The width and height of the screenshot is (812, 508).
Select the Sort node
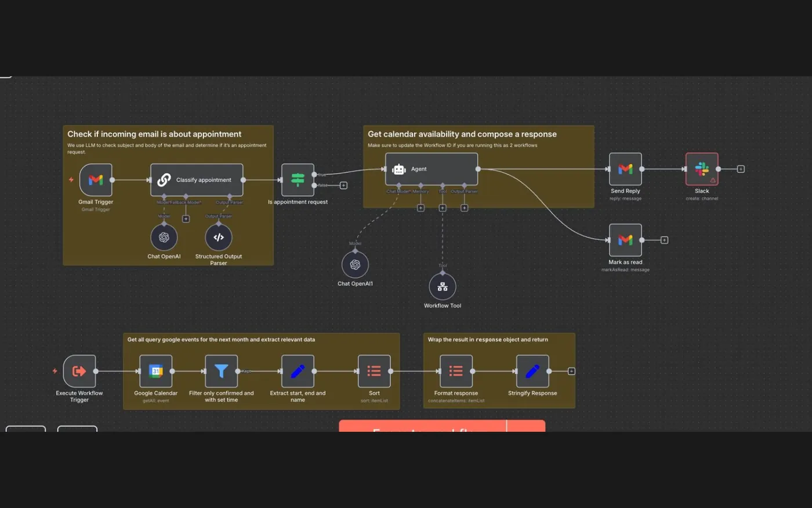tap(374, 371)
